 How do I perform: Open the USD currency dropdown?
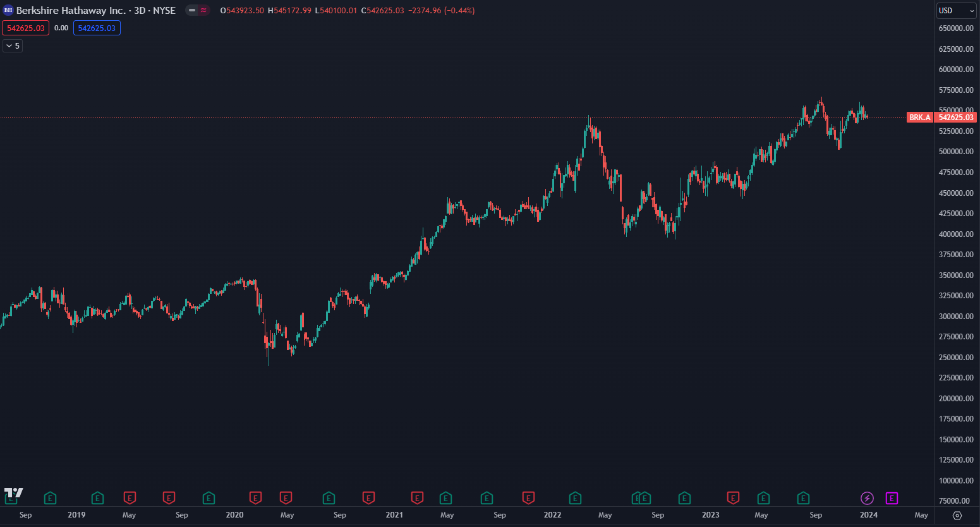[956, 11]
